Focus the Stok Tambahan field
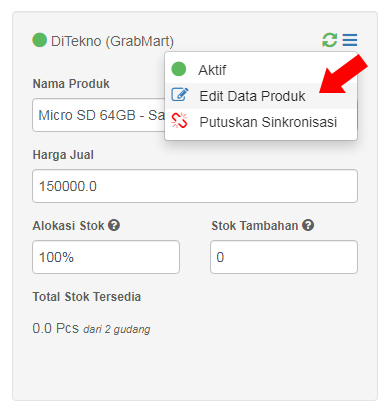The height and width of the screenshot is (410, 389). click(x=284, y=257)
